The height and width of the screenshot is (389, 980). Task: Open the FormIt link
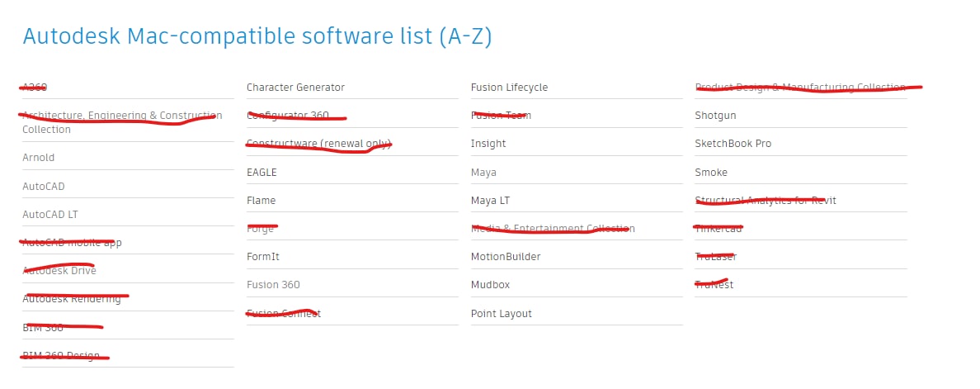(x=262, y=257)
